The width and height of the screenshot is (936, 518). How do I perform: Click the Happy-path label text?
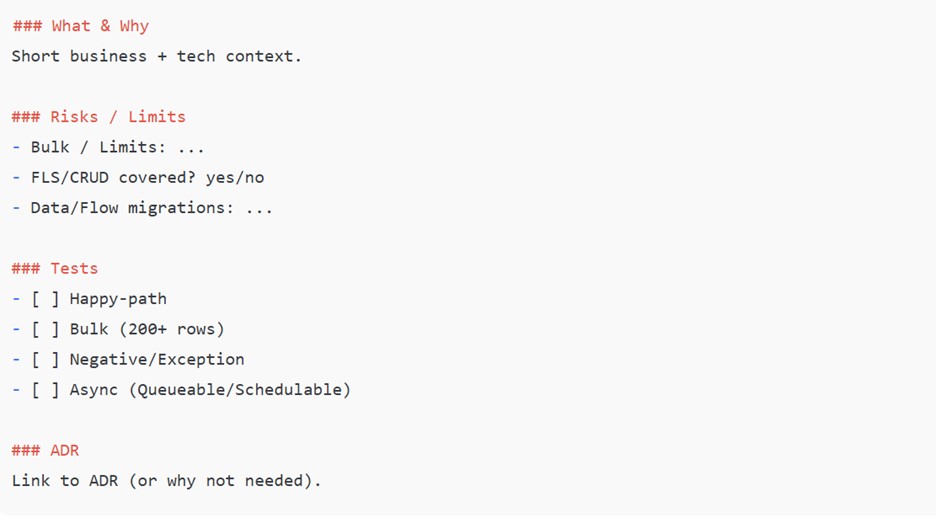coord(118,299)
